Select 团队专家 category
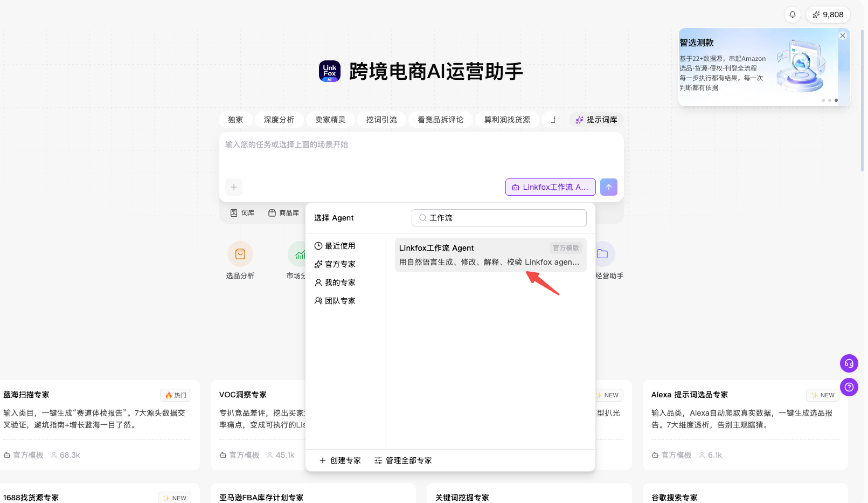This screenshot has width=868, height=503. 335,301
